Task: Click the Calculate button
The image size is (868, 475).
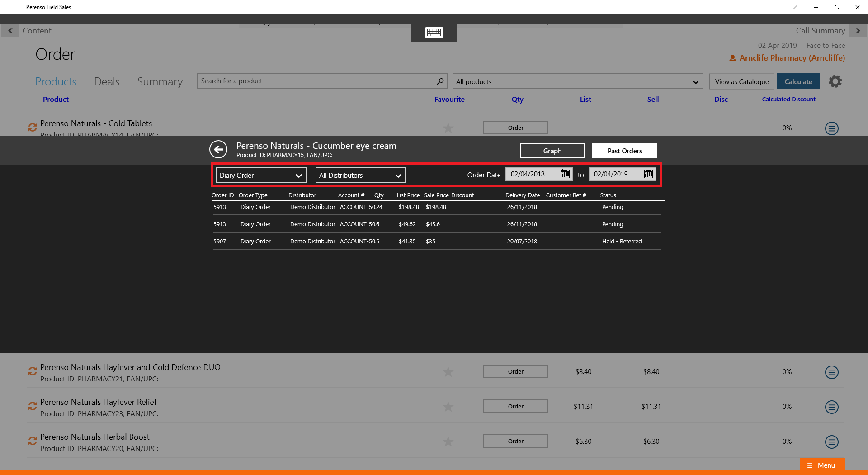Action: click(x=798, y=81)
